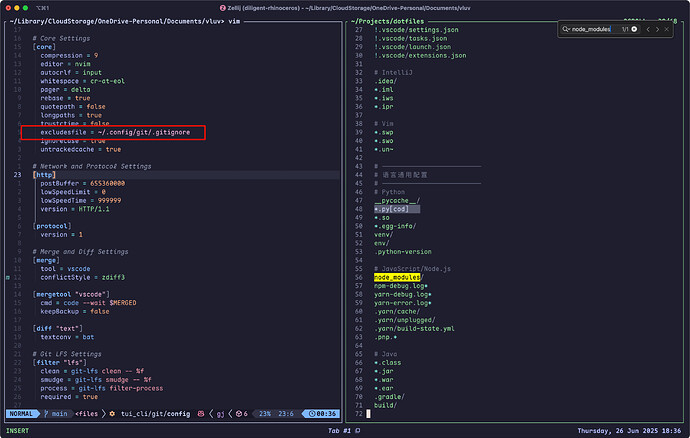Click the 23:6 cursor position
This screenshot has height=438, width=690.
(x=286, y=414)
